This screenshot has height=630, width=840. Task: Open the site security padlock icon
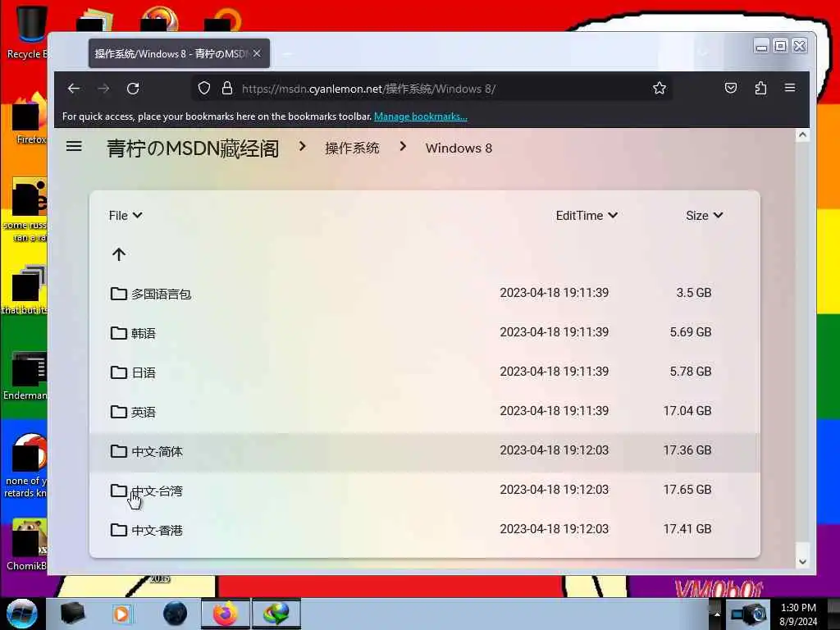(x=227, y=88)
